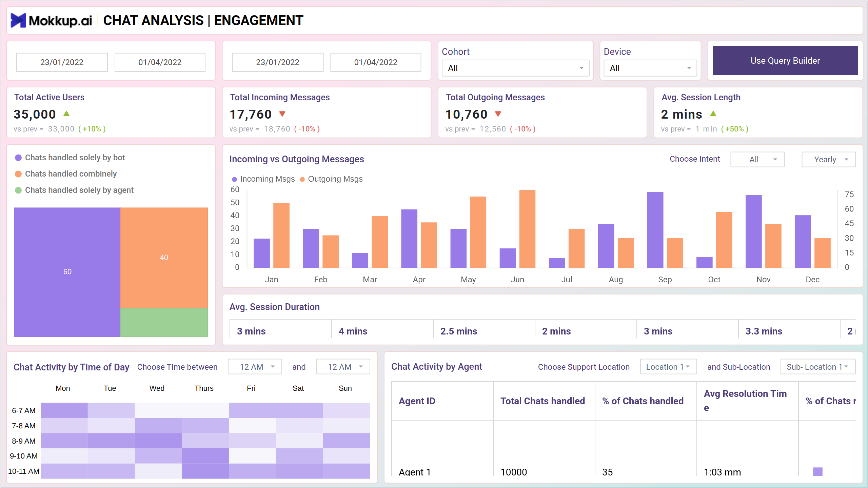Click the Sat column header in heatmap
868x488 pixels.
(298, 388)
